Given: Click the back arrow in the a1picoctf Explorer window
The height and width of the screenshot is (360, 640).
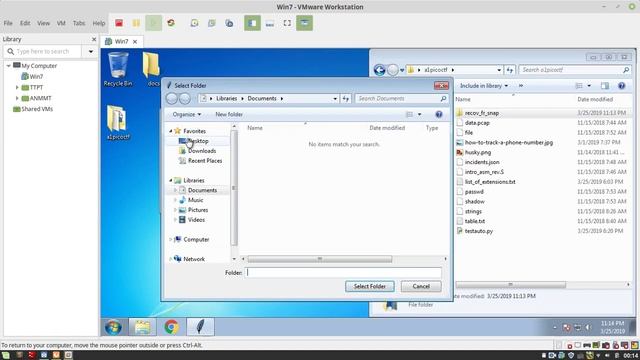Looking at the screenshot, I should point(379,70).
